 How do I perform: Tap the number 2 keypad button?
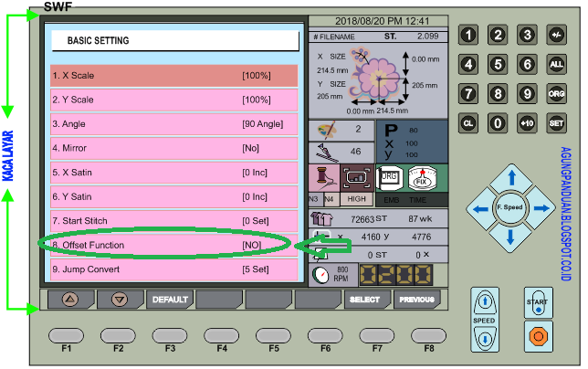(x=498, y=35)
